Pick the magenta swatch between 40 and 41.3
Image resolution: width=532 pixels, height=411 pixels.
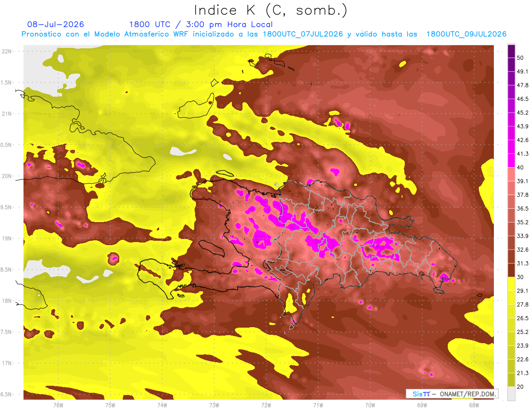point(511,160)
